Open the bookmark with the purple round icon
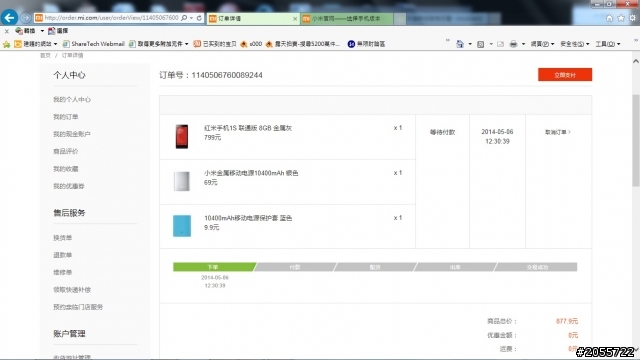Screen dimensions: 640x360 tap(366, 44)
